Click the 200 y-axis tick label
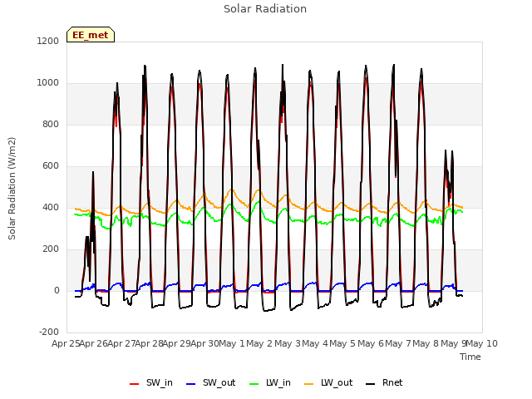The image size is (532, 399). click(x=50, y=249)
